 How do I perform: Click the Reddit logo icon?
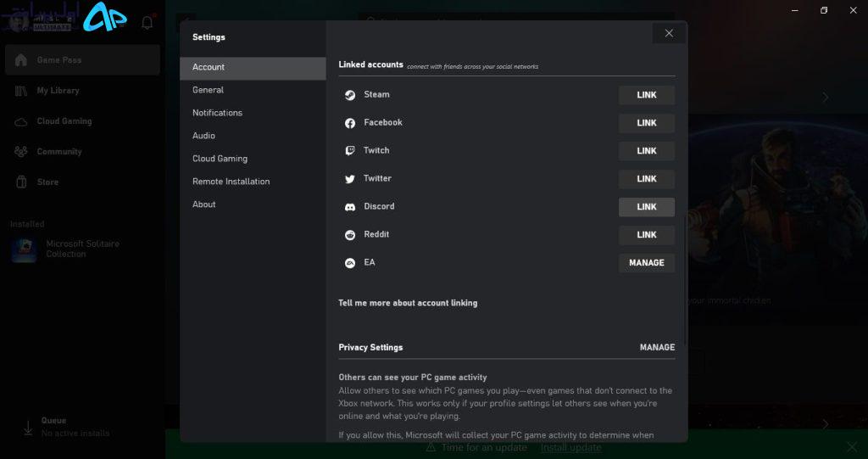350,235
